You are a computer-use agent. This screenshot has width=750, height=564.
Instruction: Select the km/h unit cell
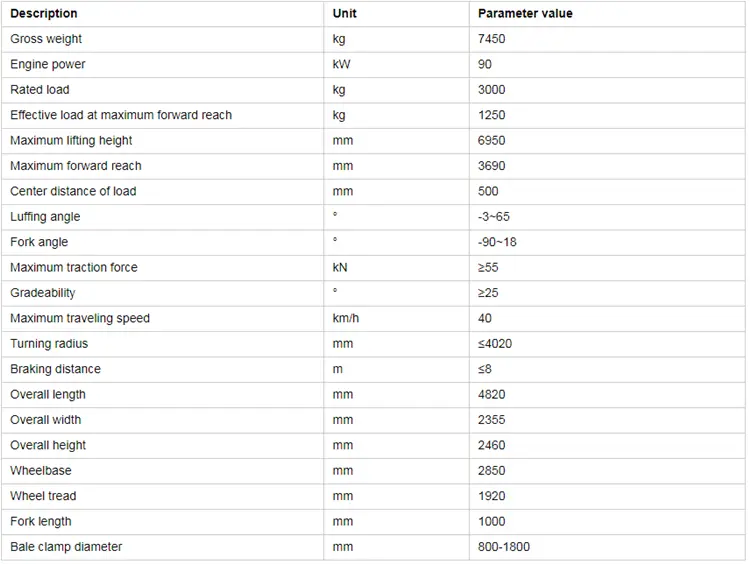click(x=346, y=318)
